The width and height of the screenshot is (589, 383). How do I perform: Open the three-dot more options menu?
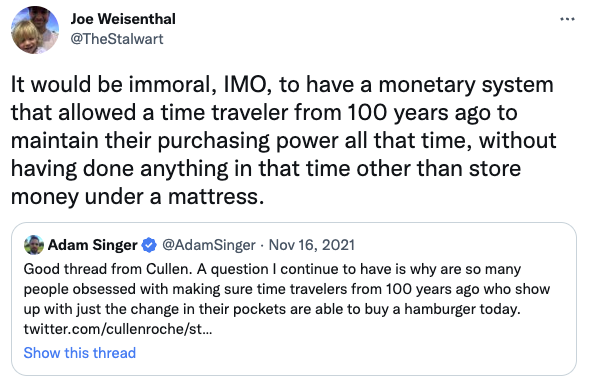coord(567,19)
